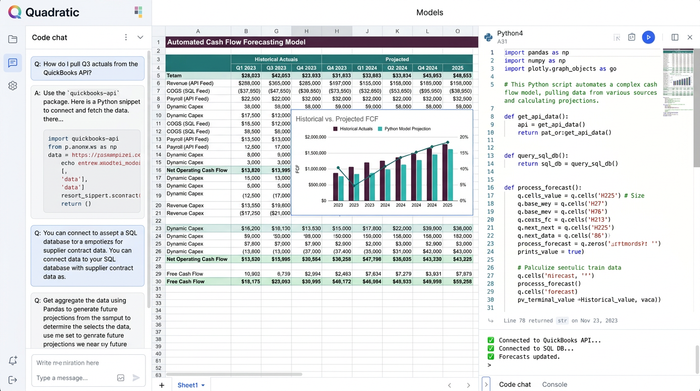This screenshot has height=391, width=700.
Task: Click the Historical vs. Projected FCF chart title
Action: [x=337, y=119]
